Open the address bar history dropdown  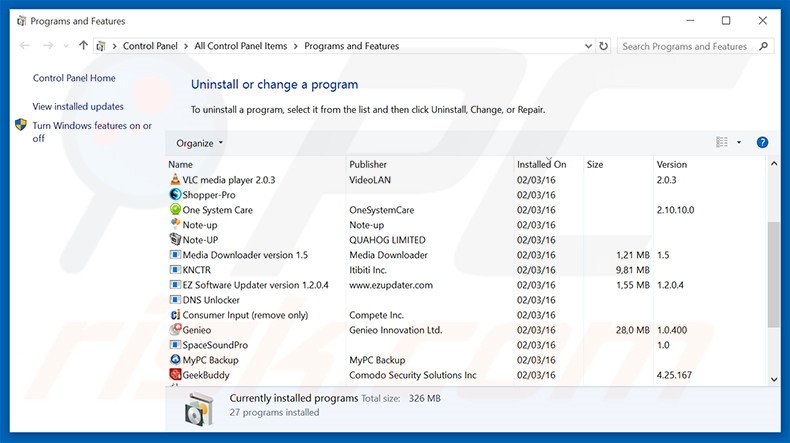click(588, 46)
